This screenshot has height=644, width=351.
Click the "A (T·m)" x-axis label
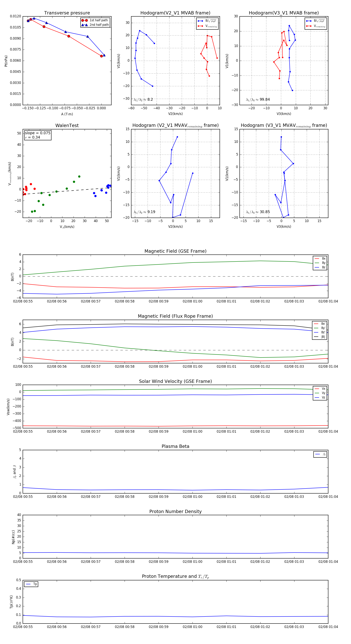67,114
